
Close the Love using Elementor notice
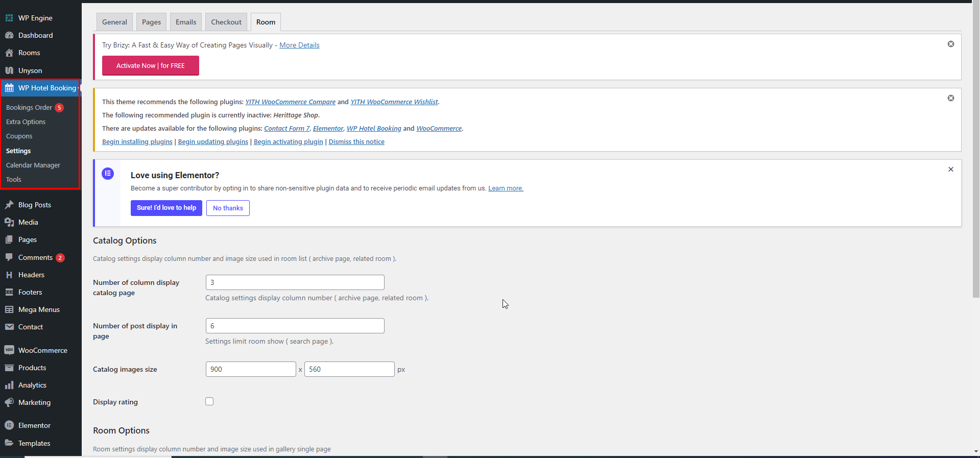(951, 170)
